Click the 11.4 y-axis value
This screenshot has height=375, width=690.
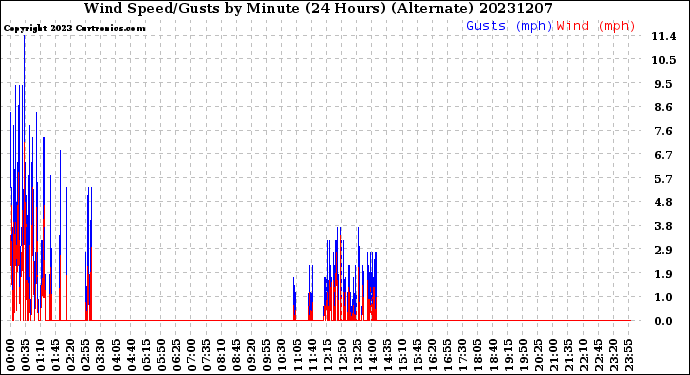point(664,37)
